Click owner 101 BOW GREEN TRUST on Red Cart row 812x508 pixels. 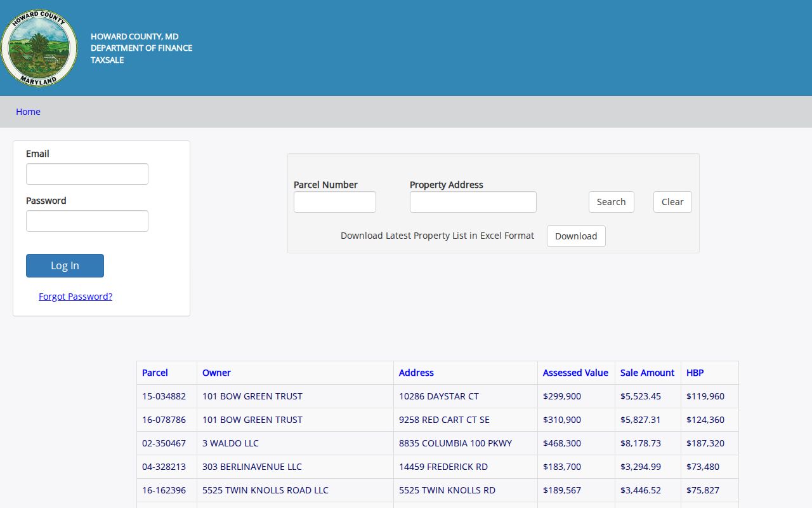point(252,420)
